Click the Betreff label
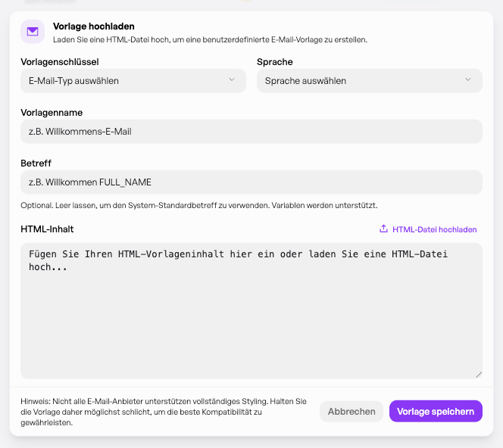The height and width of the screenshot is (448, 503). click(36, 163)
